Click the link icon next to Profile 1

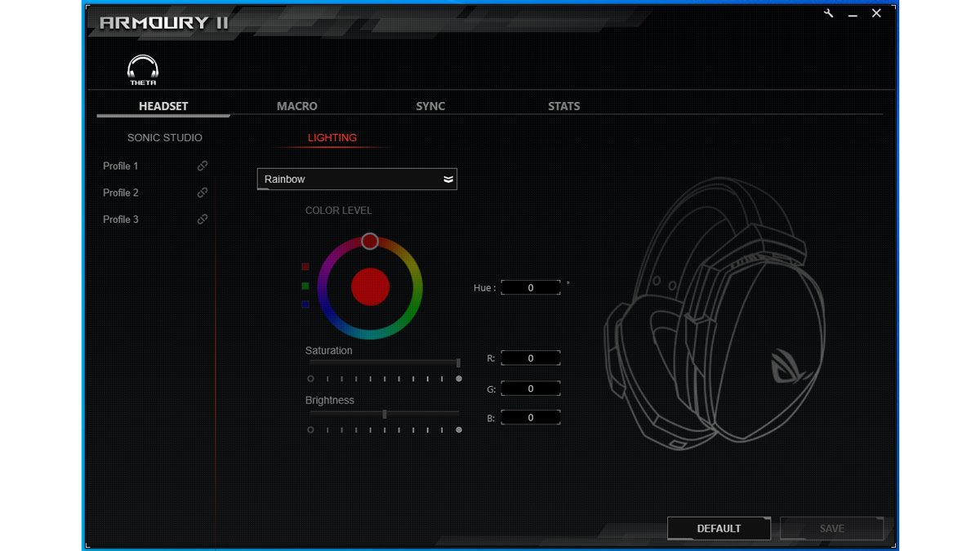(203, 166)
